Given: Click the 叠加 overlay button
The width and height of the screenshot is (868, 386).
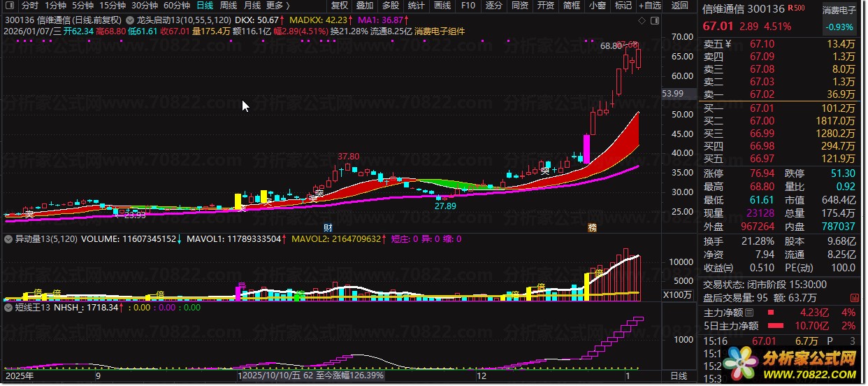Looking at the screenshot, I should [x=365, y=6].
